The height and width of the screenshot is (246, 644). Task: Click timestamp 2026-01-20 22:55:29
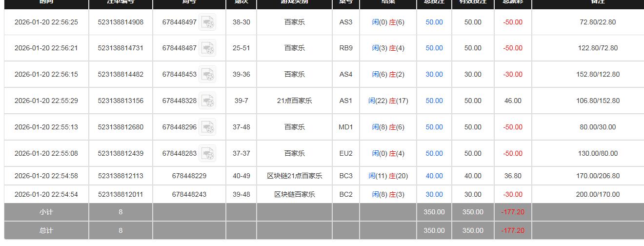[x=46, y=101]
